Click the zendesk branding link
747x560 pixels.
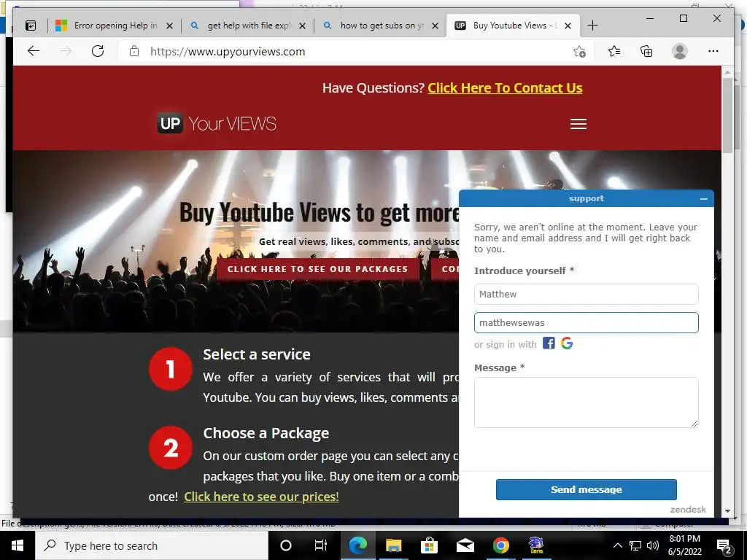click(x=688, y=510)
